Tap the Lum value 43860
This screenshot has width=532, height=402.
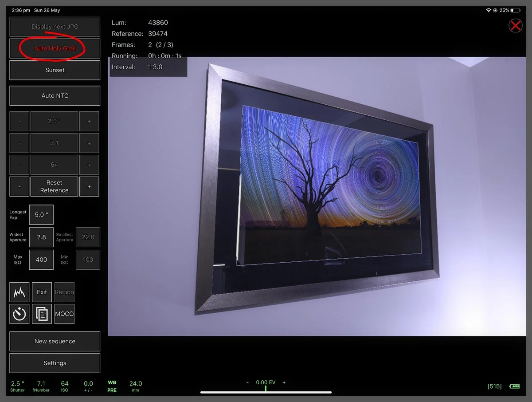158,23
